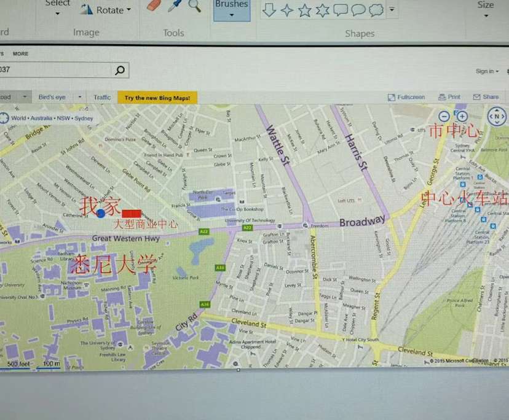
Task: Click the City Rd label
Action: click(x=186, y=322)
